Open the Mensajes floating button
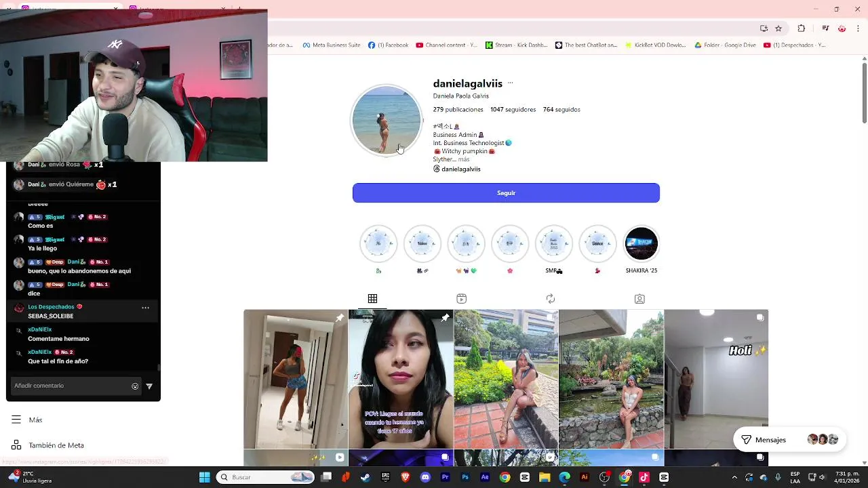Viewport: 868px width, 488px height. click(x=788, y=440)
